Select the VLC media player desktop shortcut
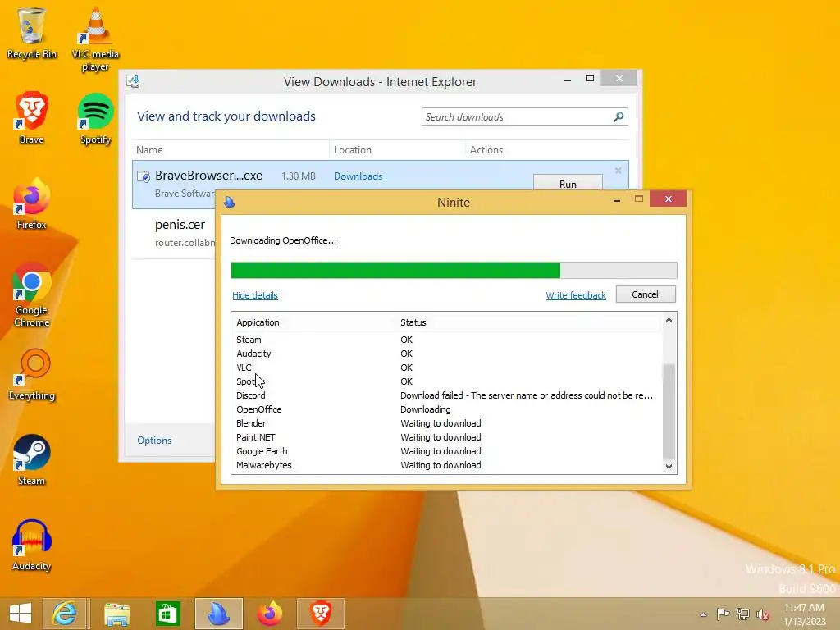Image resolution: width=840 pixels, height=630 pixels. (x=95, y=39)
